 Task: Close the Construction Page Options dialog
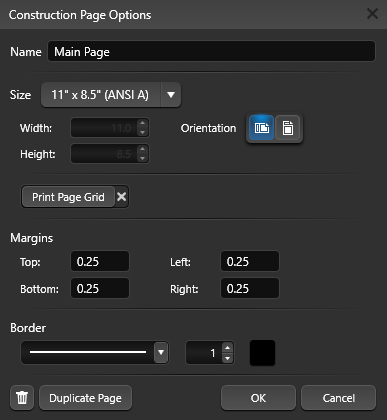(372, 14)
